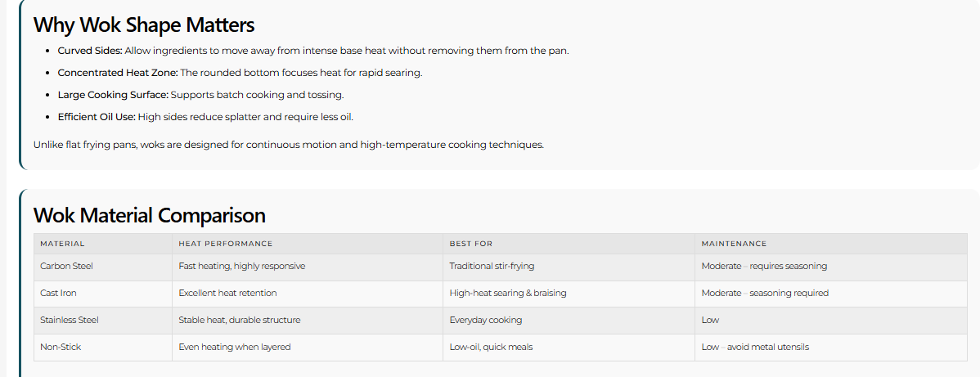
Task: Click the "Maintenance" column header
Action: point(734,244)
